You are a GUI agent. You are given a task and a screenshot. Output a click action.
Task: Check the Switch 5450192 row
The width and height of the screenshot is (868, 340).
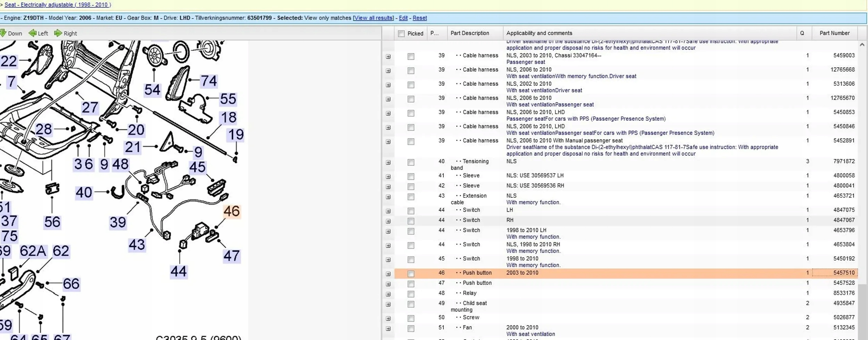tap(411, 260)
